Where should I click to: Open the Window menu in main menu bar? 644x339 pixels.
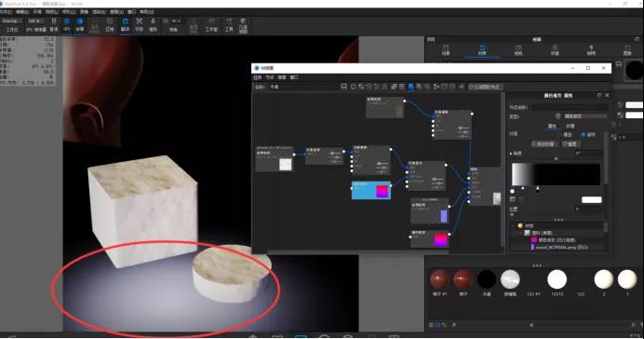point(131,12)
